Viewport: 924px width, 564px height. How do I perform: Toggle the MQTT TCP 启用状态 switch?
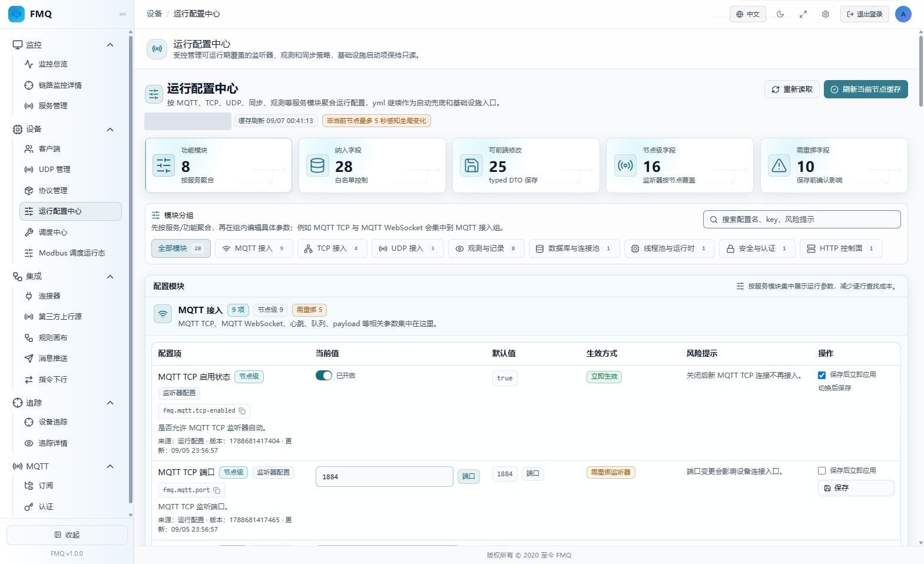click(324, 376)
